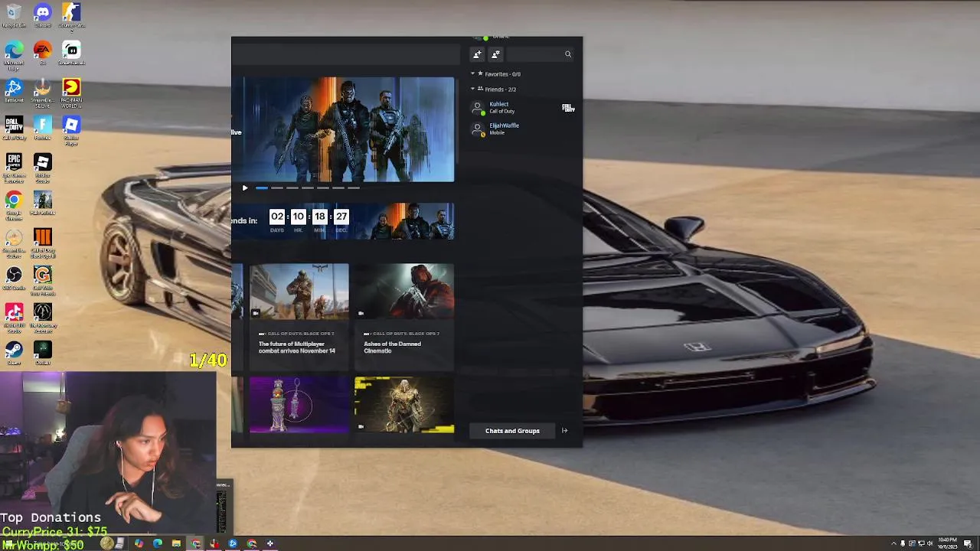This screenshot has width=980, height=551.
Task: Open friend settings icon with gear
Action: coord(495,54)
